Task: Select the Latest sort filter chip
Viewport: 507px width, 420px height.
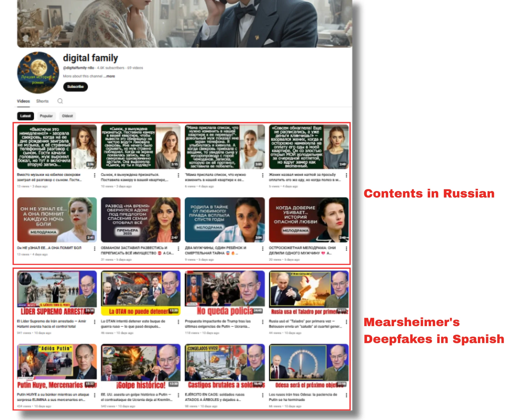Action: [x=25, y=116]
